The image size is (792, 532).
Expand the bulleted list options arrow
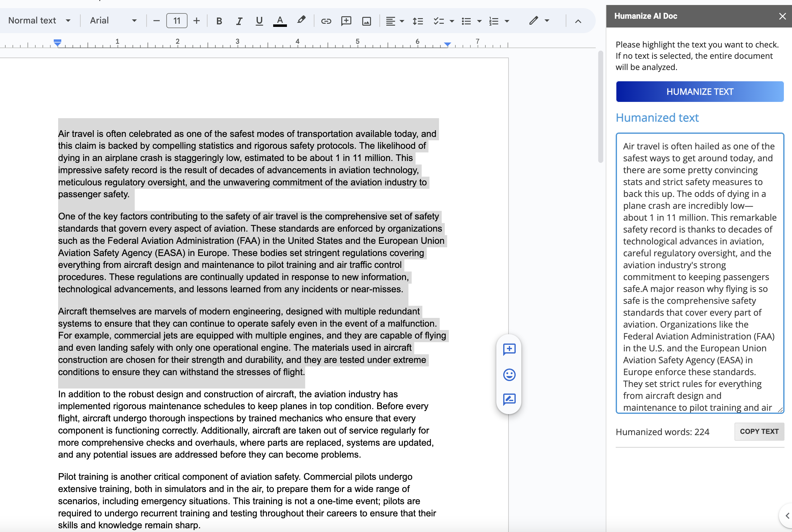(x=479, y=21)
